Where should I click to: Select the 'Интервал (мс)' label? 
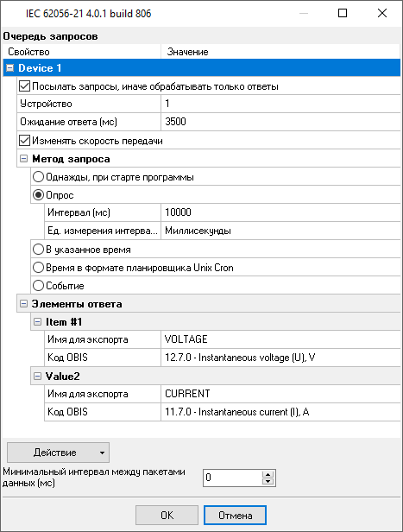pyautogui.click(x=79, y=212)
